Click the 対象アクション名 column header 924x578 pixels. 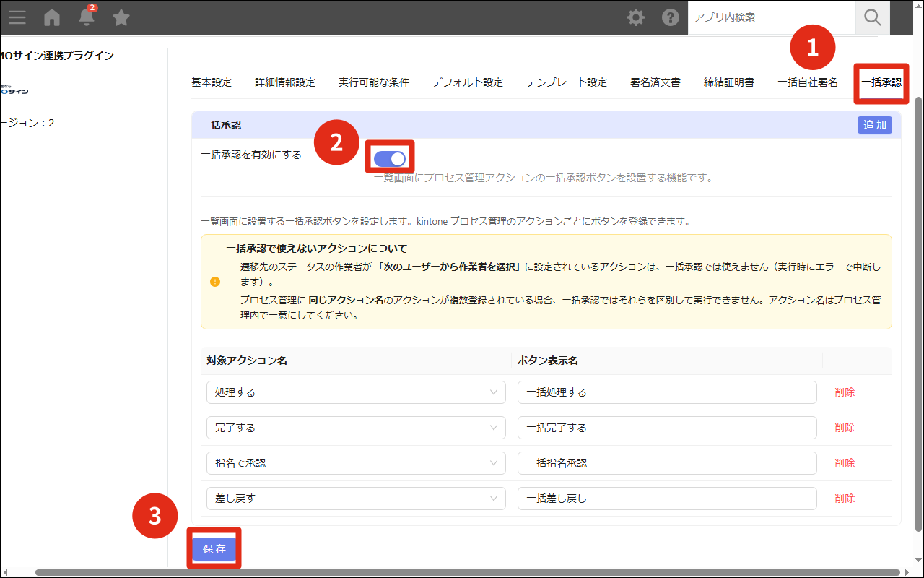pyautogui.click(x=247, y=361)
